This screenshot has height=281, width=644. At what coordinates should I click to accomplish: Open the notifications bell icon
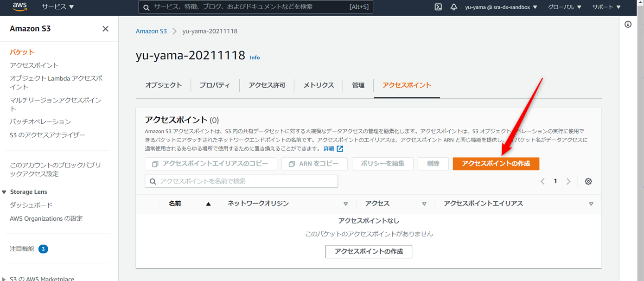coord(453,7)
